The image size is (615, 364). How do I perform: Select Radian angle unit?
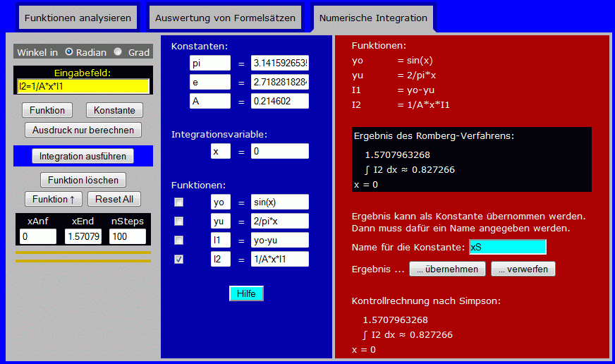point(69,52)
